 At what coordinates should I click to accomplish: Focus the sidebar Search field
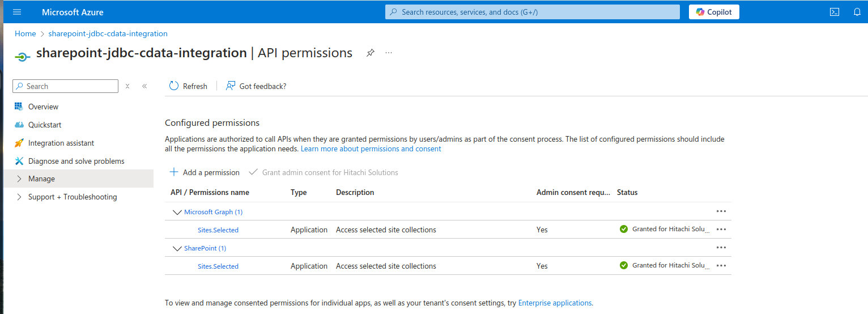(65, 86)
